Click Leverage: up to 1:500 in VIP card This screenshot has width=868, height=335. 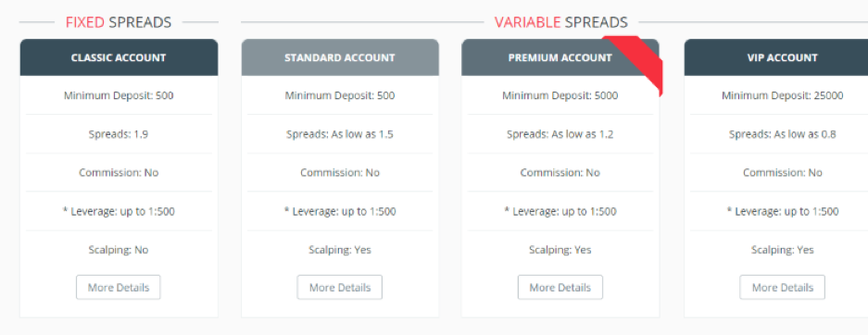[x=782, y=211]
